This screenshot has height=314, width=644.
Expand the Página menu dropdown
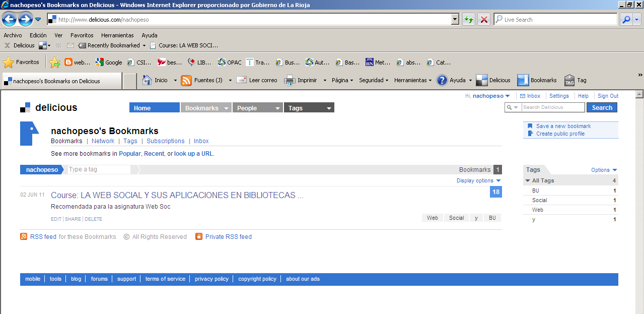[351, 80]
